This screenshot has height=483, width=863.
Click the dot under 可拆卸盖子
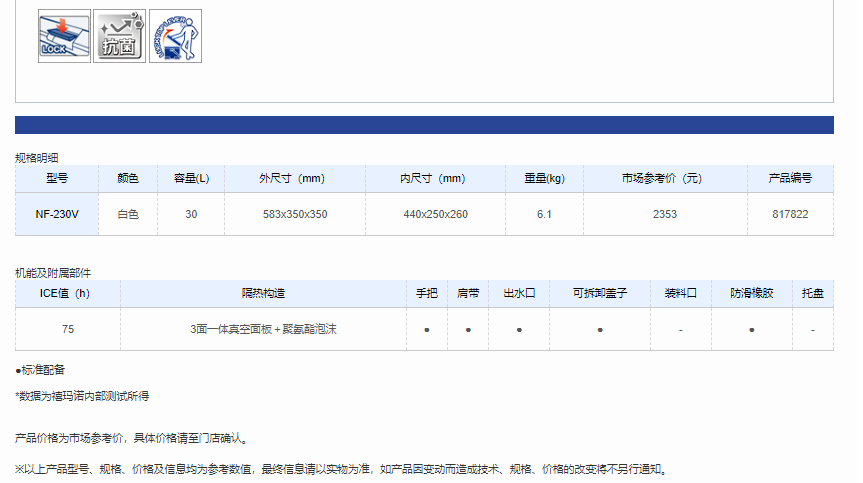pos(600,330)
